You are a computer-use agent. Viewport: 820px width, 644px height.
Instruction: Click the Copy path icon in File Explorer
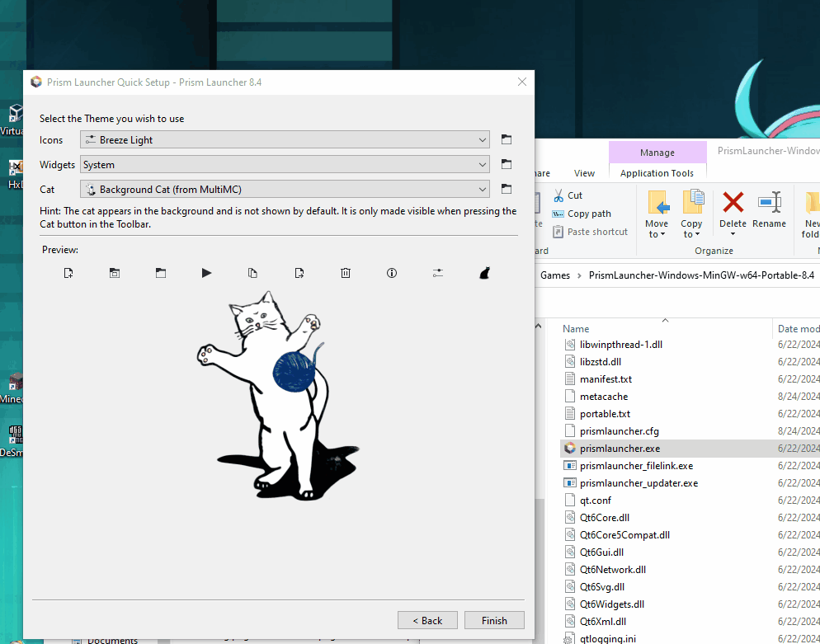[x=558, y=214]
